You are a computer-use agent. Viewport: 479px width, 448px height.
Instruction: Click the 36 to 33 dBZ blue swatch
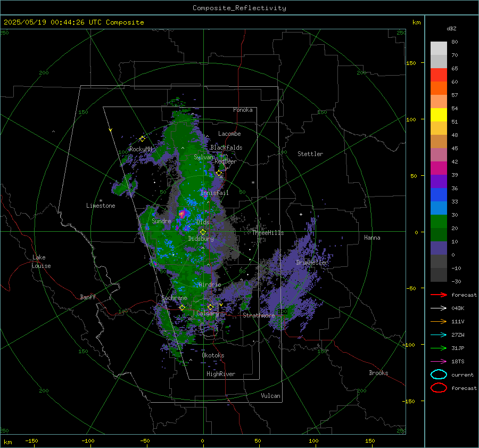[x=439, y=195]
